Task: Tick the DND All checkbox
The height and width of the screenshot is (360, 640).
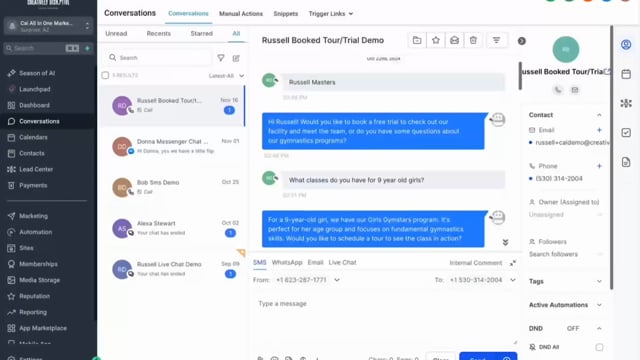Action: click(599, 347)
